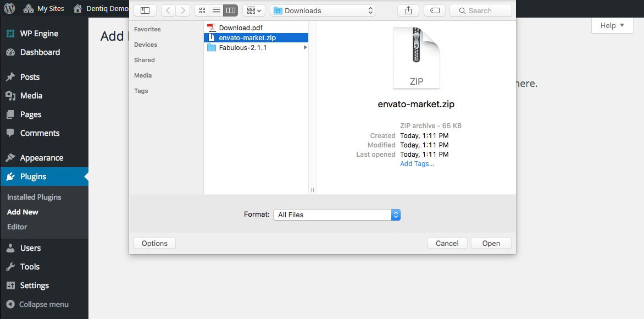Click the Share icon in dialog toolbar
644x319 pixels.
pos(408,10)
